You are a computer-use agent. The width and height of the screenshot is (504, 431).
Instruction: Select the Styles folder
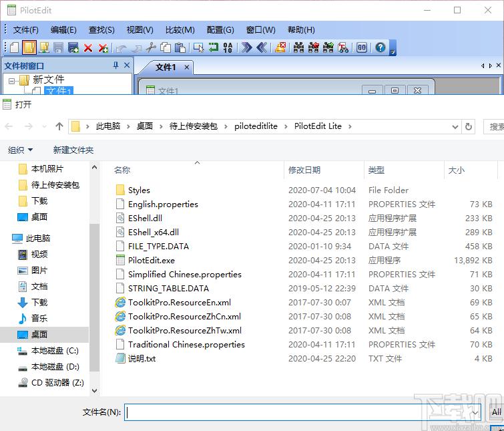pyautogui.click(x=139, y=190)
